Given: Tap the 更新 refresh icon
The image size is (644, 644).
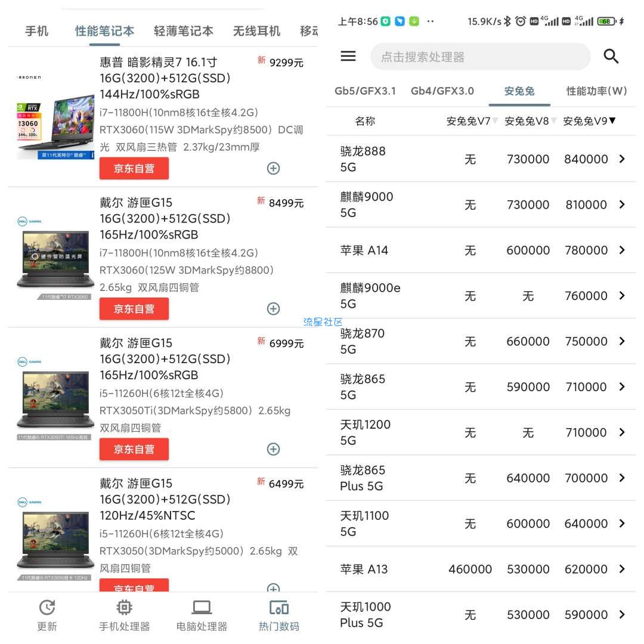Looking at the screenshot, I should [47, 608].
